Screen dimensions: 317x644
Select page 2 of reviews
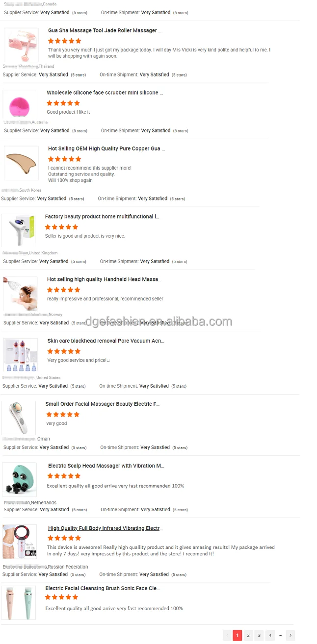tap(248, 635)
